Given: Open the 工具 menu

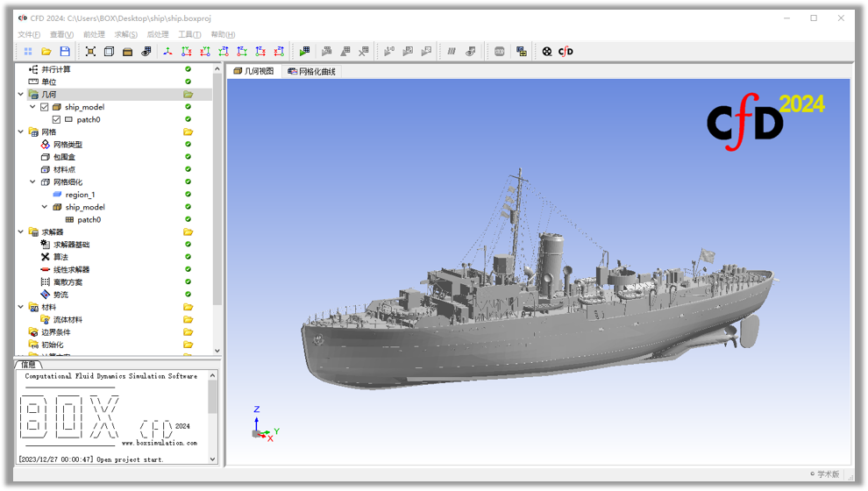Looking at the screenshot, I should click(189, 35).
